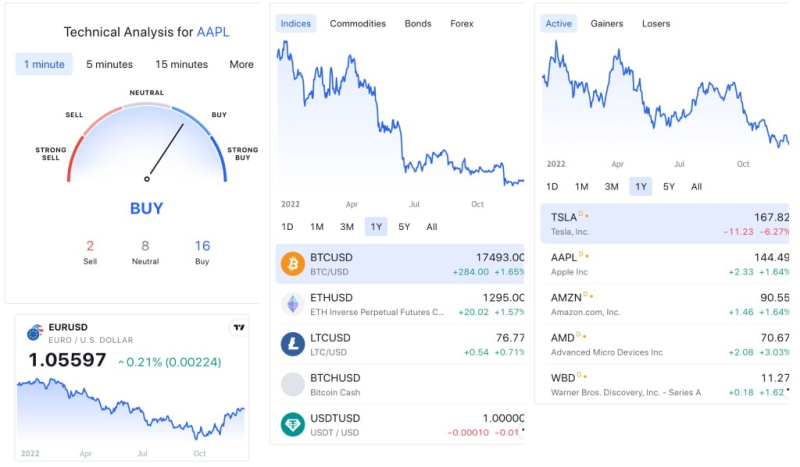Select the 1 minute interval tab
800x467 pixels.
click(44, 64)
